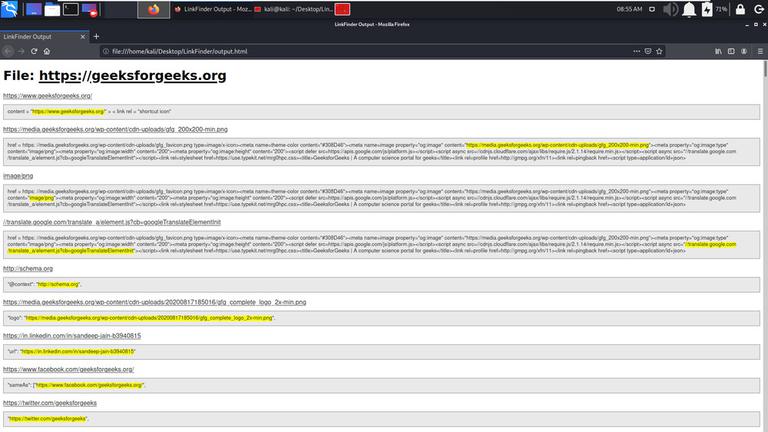Bookmark this page with star icon
This screenshot has height=432, width=768.
click(x=659, y=51)
